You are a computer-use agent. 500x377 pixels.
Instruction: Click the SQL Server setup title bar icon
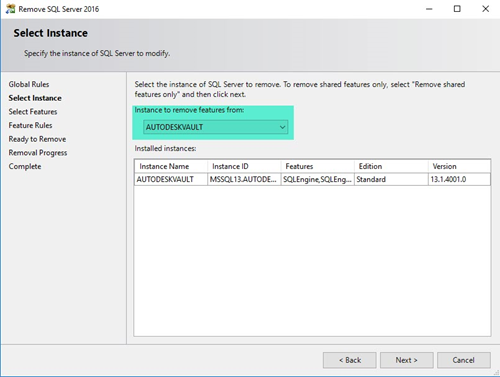pyautogui.click(x=10, y=9)
